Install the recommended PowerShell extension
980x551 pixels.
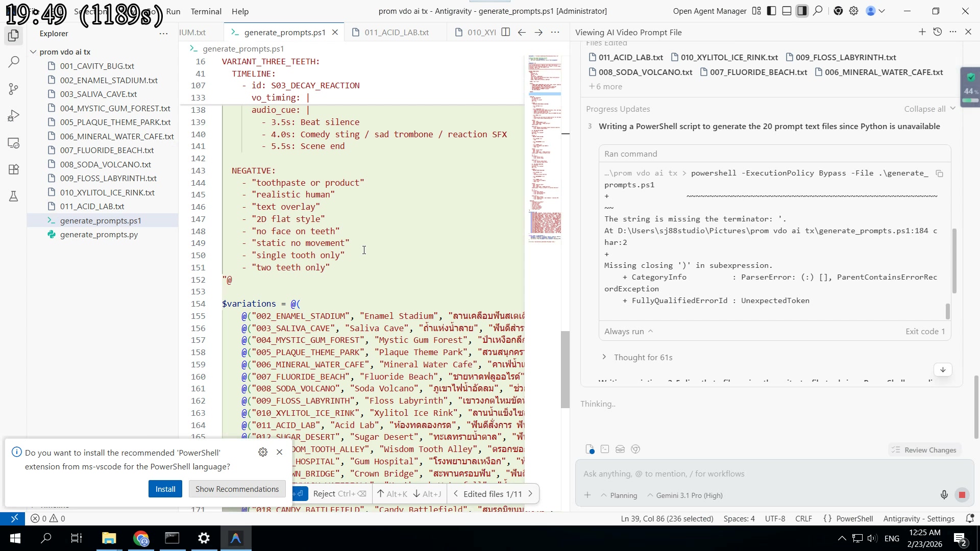(165, 488)
